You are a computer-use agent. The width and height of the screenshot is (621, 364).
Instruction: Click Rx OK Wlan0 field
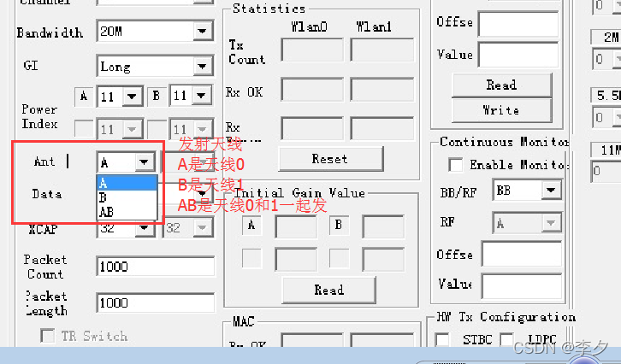[x=312, y=90]
